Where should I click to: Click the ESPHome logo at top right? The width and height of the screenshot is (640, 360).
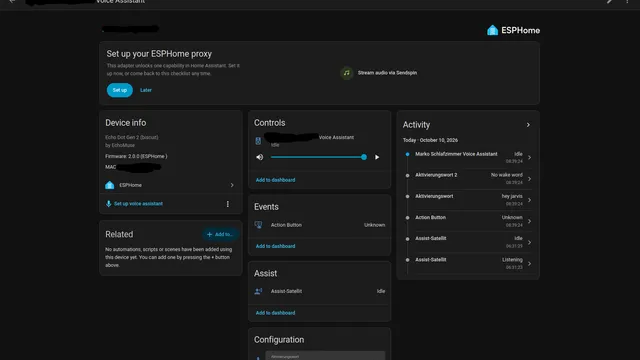point(513,30)
